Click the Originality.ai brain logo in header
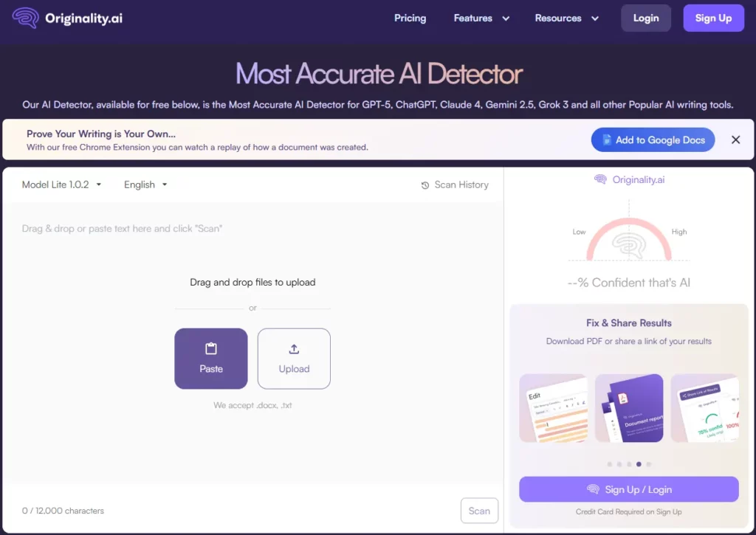Image resolution: width=756 pixels, height=535 pixels. click(26, 18)
